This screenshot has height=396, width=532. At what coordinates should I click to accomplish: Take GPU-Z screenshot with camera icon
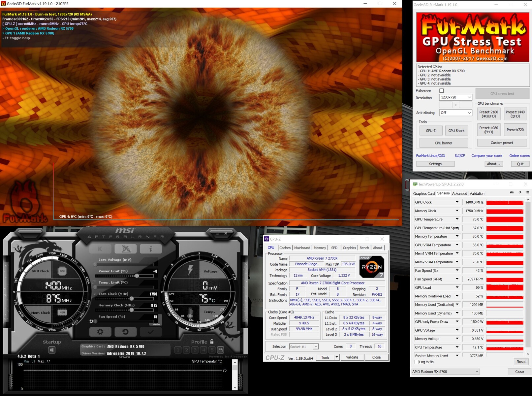pyautogui.click(x=512, y=192)
